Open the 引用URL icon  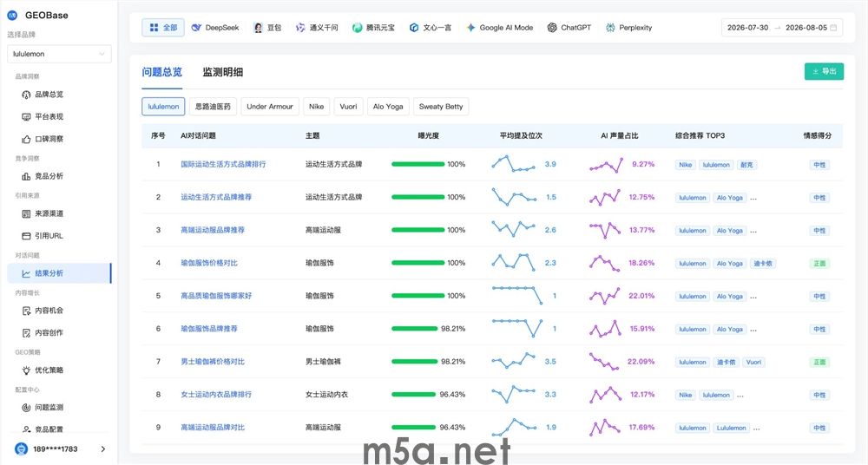coord(26,236)
